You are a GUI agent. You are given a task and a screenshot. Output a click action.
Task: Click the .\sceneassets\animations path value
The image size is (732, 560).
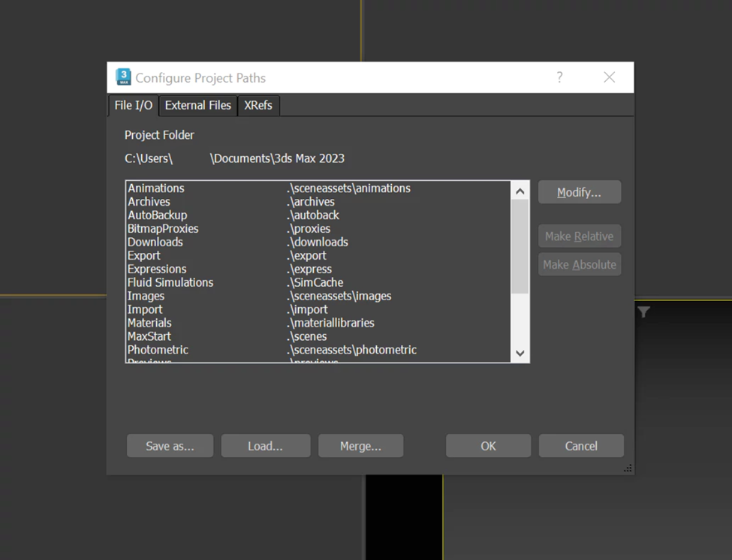(348, 188)
